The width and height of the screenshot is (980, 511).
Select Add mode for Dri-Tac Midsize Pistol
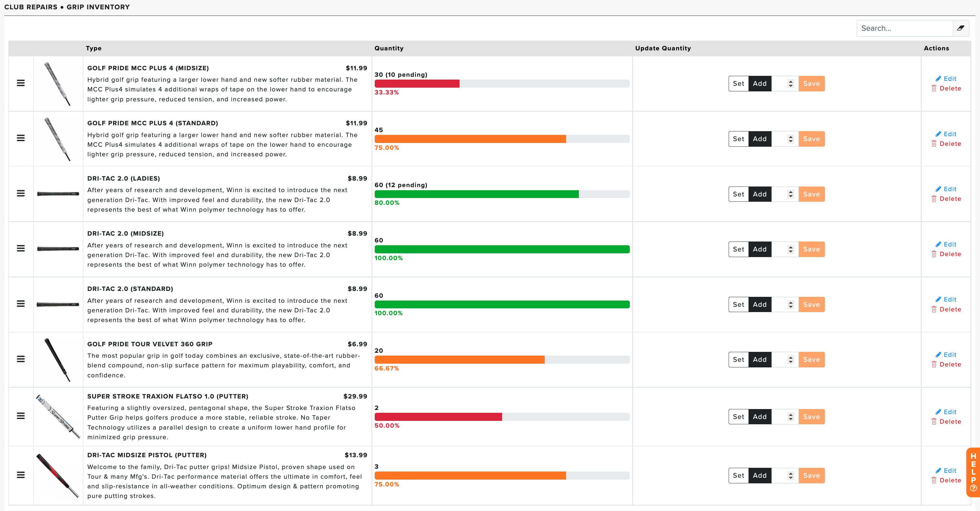tap(760, 476)
